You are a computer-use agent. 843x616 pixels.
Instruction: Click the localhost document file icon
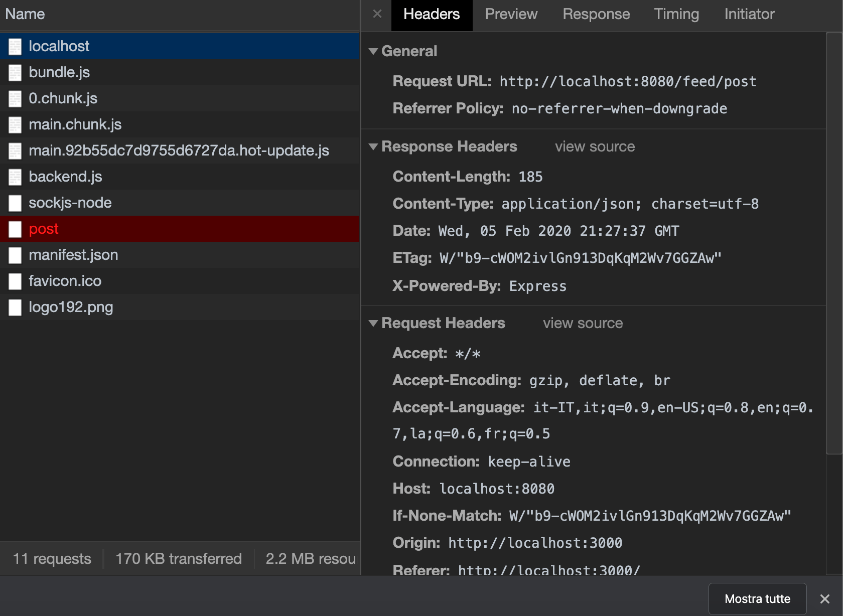click(15, 47)
